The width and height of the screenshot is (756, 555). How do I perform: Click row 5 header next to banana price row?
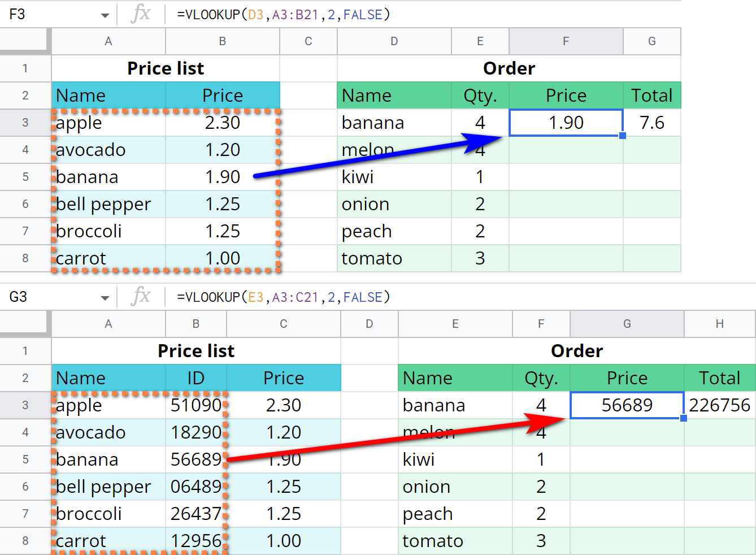pos(25,177)
